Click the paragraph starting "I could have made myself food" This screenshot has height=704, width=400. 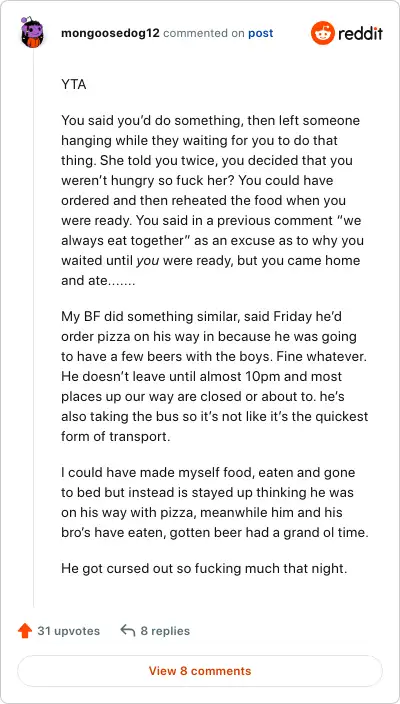pos(215,502)
